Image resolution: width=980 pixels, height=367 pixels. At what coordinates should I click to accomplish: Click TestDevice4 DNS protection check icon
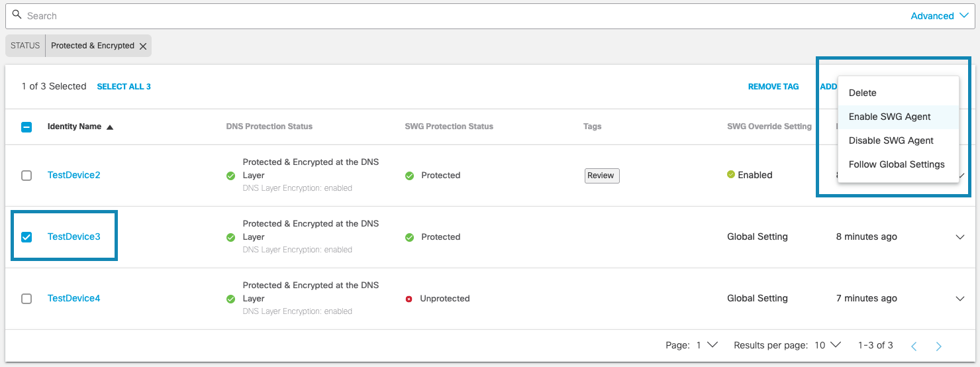[230, 299]
